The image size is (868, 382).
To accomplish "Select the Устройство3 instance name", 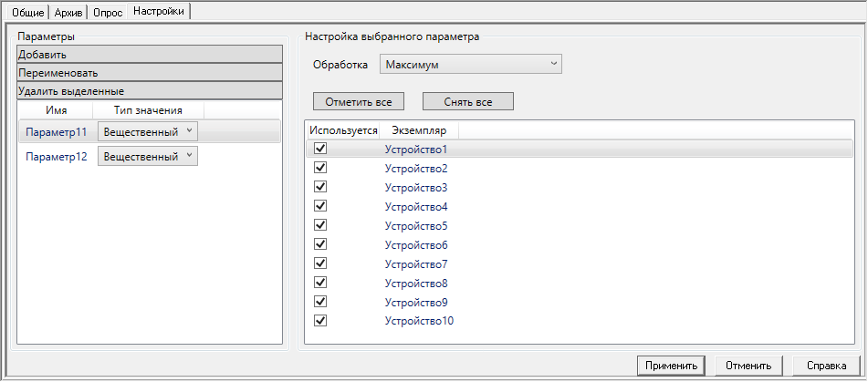I will click(x=416, y=188).
